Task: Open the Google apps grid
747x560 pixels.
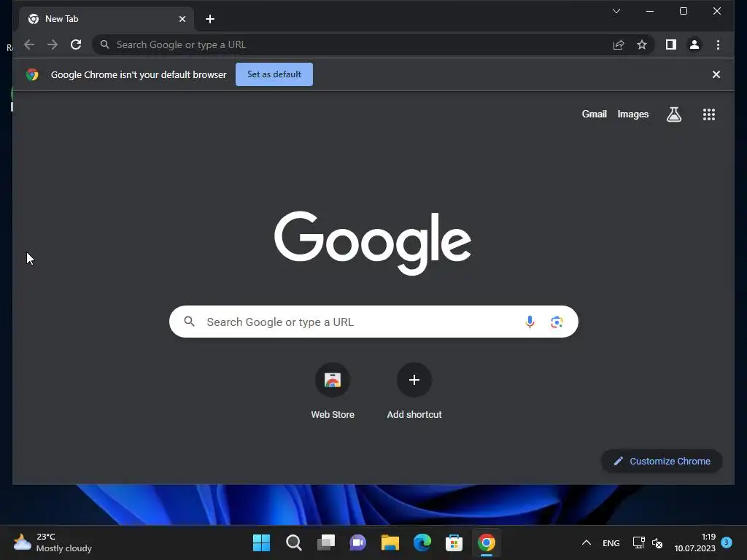Action: click(709, 114)
